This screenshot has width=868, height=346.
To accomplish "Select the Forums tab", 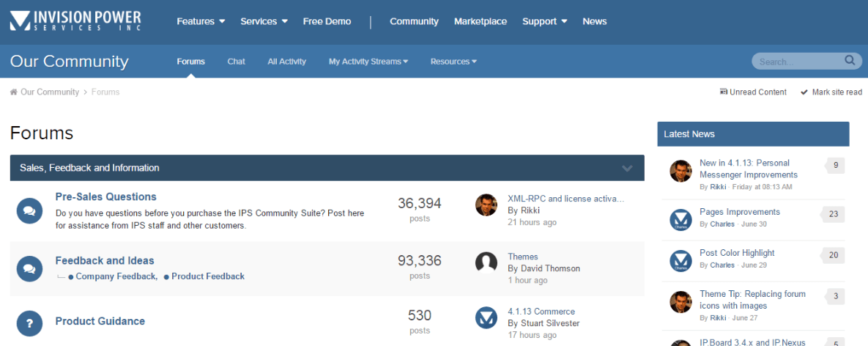I will (191, 62).
